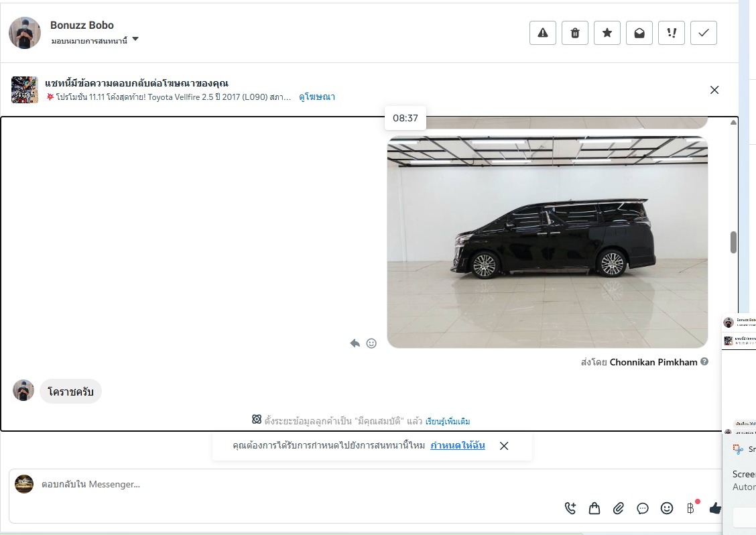Viewport: 756px width, 535px height.
Task: Open emoji picker in composer
Action: [x=667, y=508]
